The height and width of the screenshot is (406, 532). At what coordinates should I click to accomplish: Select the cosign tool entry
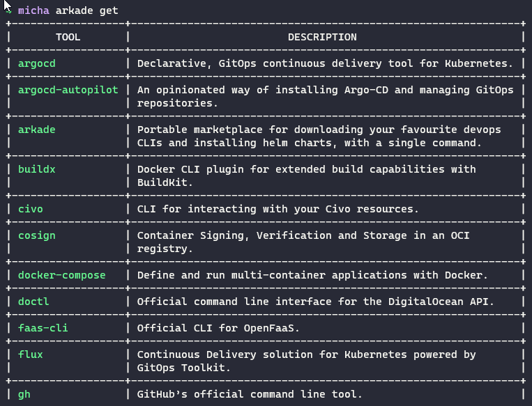coord(36,235)
